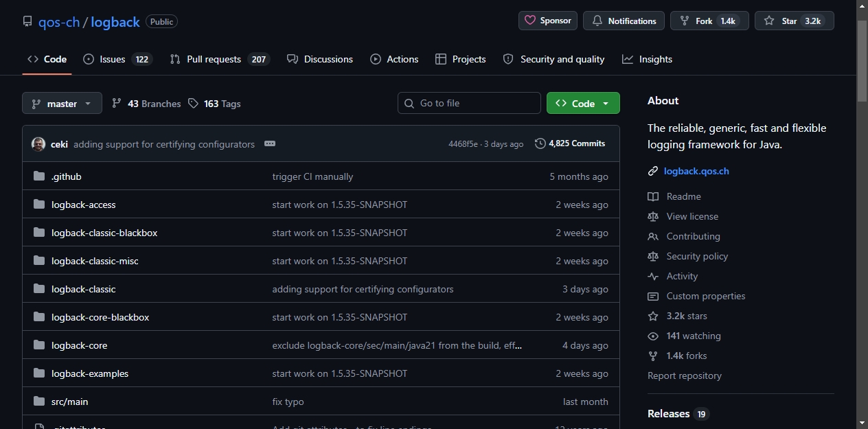Click folder icon for logback-classic-misc
The height and width of the screenshot is (429, 868).
39,261
